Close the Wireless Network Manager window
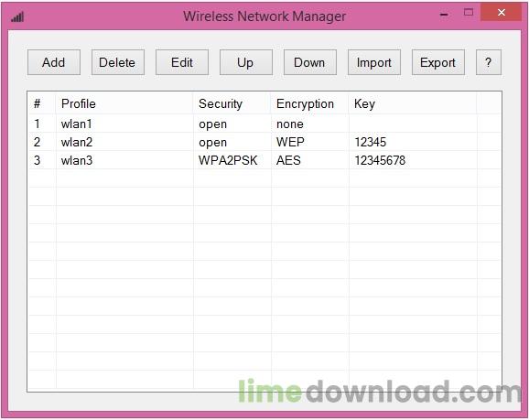This screenshot has height=420, width=529. [502, 13]
